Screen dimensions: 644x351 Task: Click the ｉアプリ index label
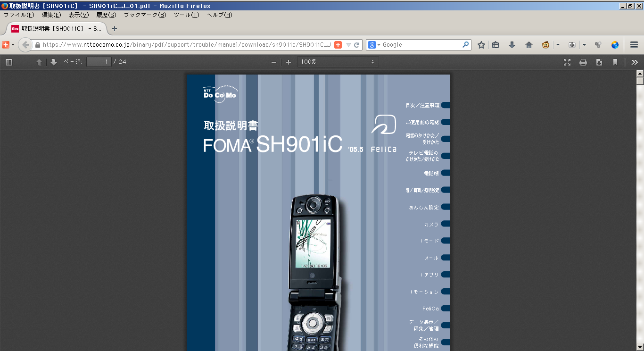429,275
